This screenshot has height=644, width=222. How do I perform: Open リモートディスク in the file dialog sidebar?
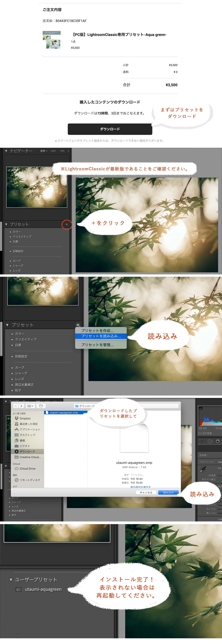click(28, 480)
